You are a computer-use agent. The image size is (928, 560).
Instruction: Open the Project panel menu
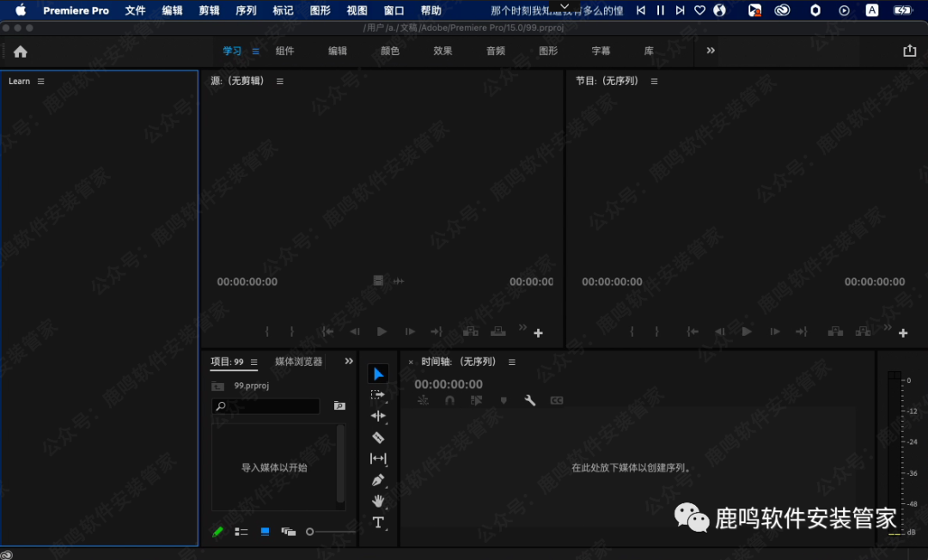(x=253, y=362)
